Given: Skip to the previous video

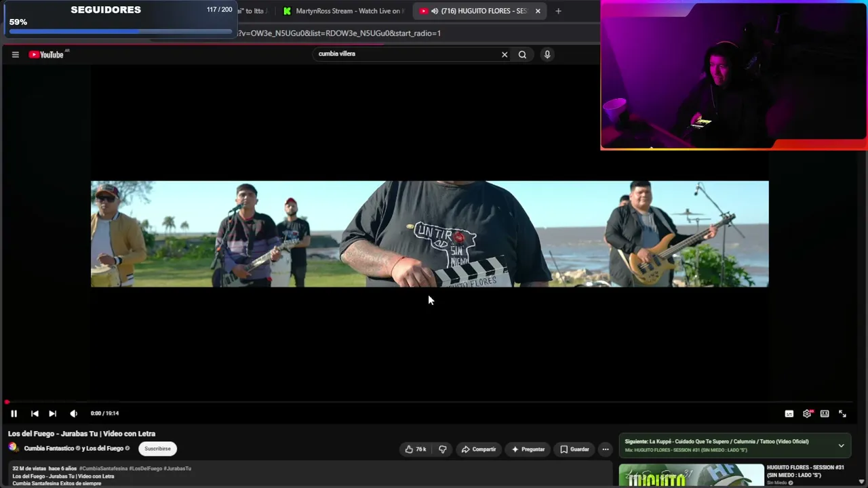Looking at the screenshot, I should [x=35, y=413].
